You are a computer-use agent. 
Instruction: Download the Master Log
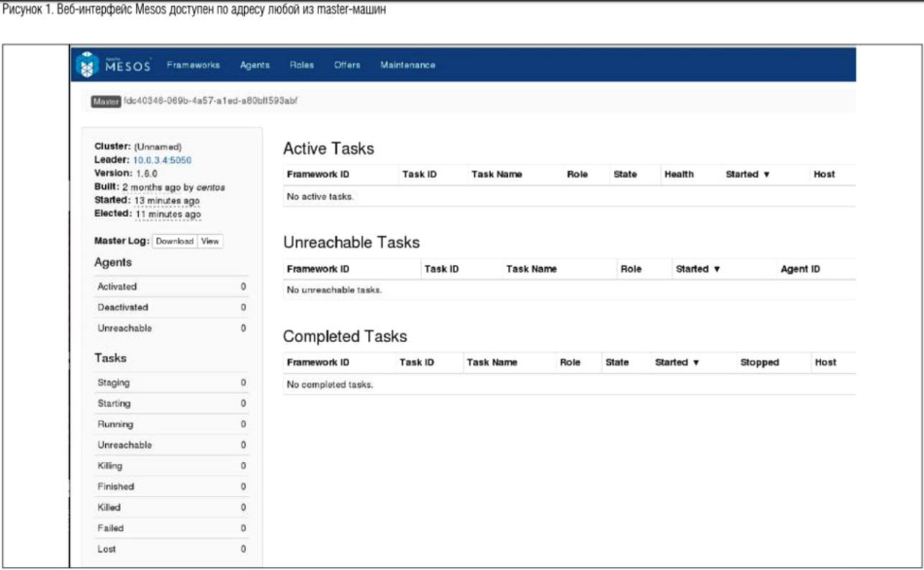pyautogui.click(x=175, y=241)
